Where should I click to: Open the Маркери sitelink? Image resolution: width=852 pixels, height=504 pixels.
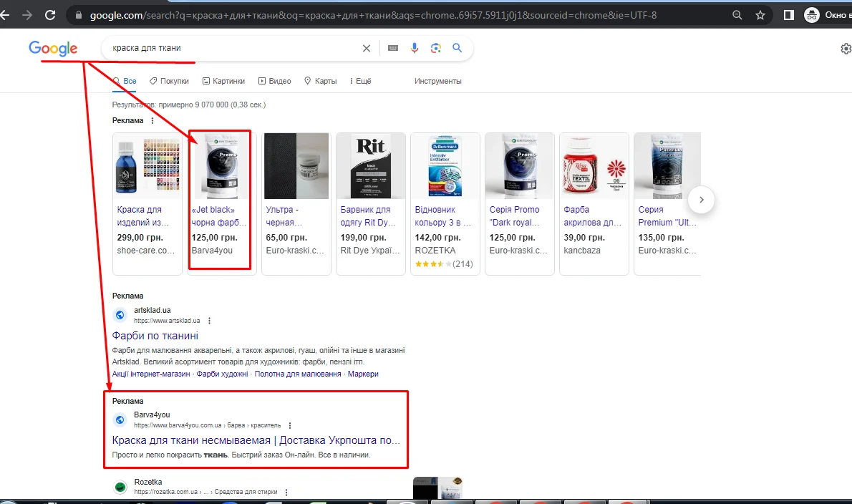point(363,374)
